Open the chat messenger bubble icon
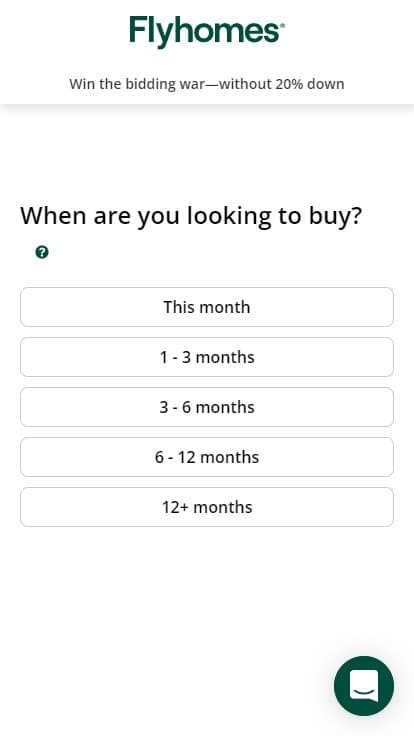Viewport: 414px width, 736px height. [364, 686]
